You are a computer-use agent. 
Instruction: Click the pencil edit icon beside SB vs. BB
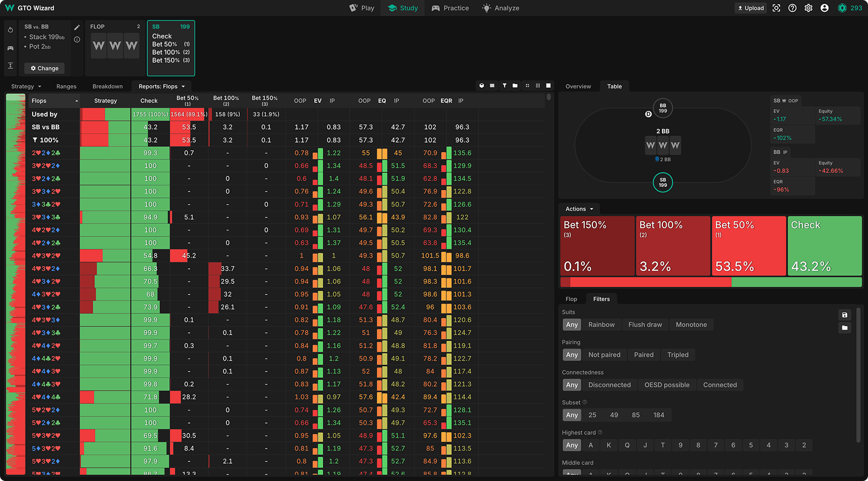(77, 27)
